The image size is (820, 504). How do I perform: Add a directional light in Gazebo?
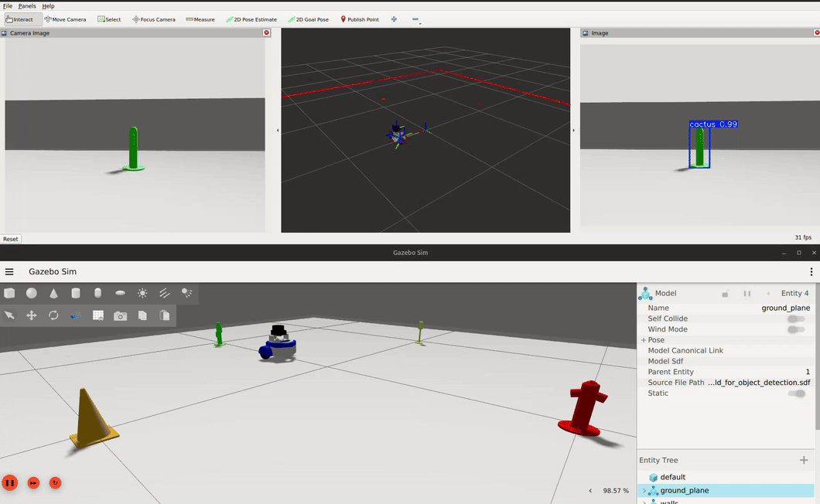tap(164, 293)
